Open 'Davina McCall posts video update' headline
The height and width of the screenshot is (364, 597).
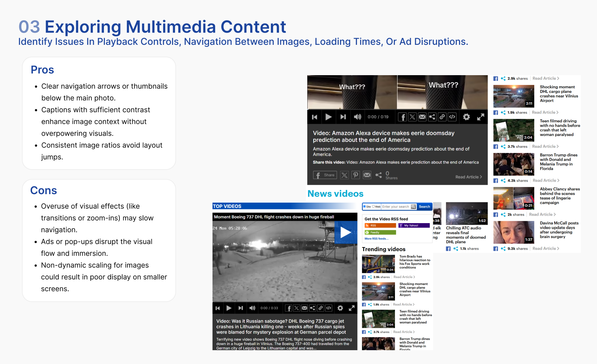[559, 230]
